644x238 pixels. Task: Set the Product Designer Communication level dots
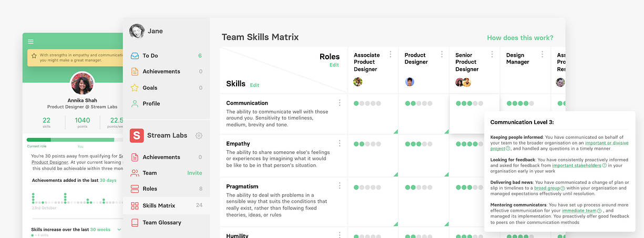pyautogui.click(x=418, y=104)
